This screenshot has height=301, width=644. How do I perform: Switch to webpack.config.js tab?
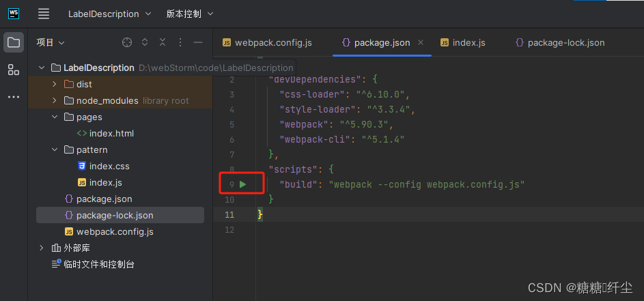(267, 42)
